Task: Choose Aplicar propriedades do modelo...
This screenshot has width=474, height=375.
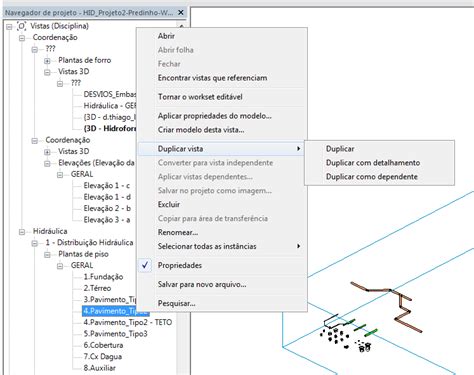Action: coord(222,116)
